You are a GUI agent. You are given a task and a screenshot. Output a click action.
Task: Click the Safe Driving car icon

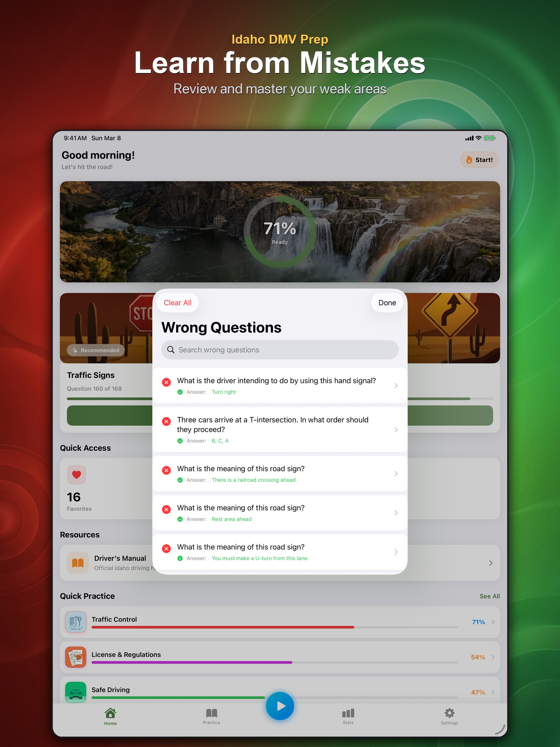[76, 692]
